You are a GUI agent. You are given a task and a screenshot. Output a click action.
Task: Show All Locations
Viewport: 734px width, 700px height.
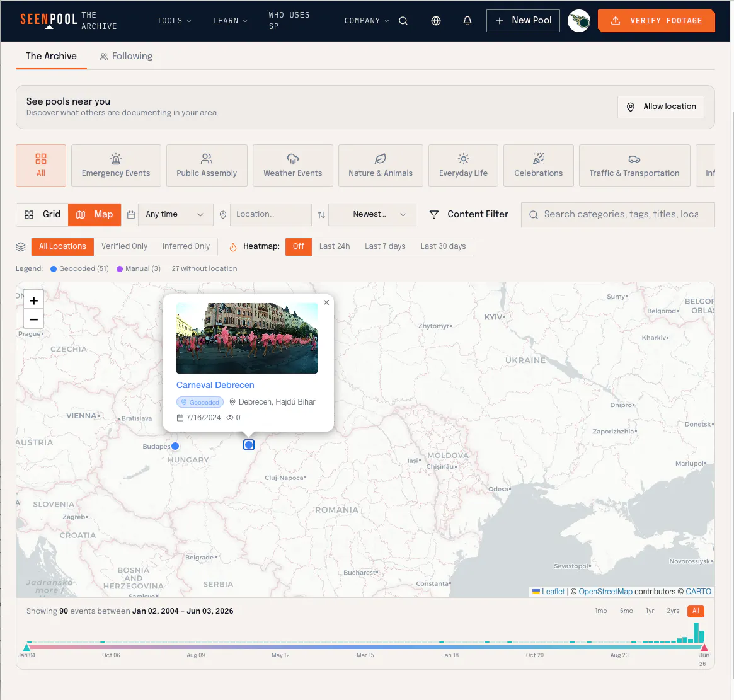coord(63,247)
